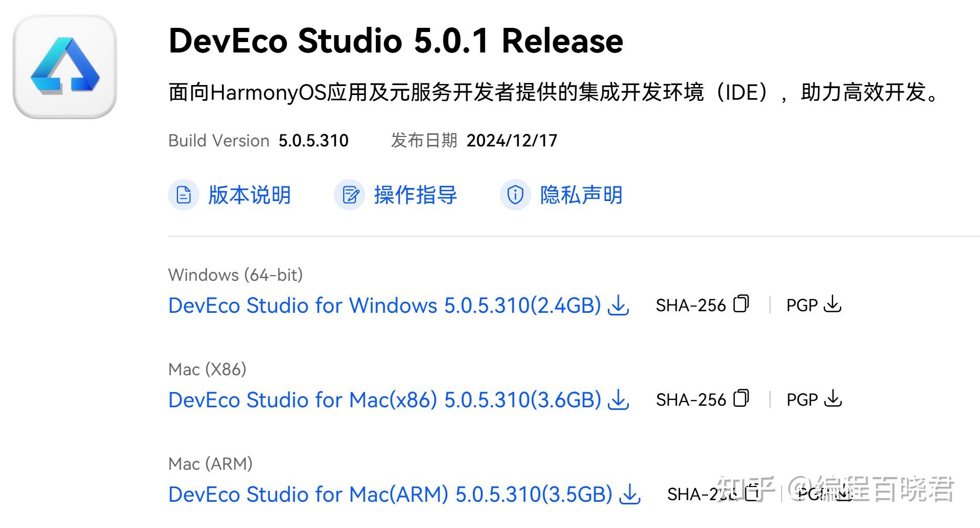Click the 隐私声明 shield icon

coord(515,195)
